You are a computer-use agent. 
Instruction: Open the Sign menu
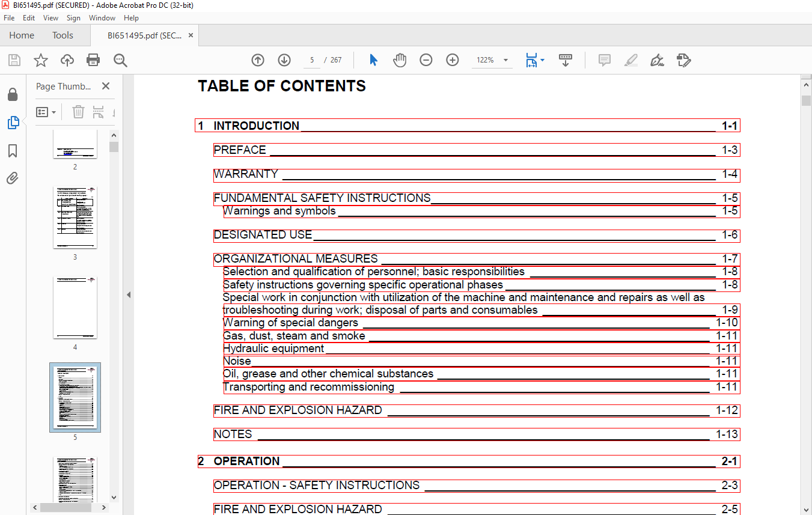click(73, 18)
